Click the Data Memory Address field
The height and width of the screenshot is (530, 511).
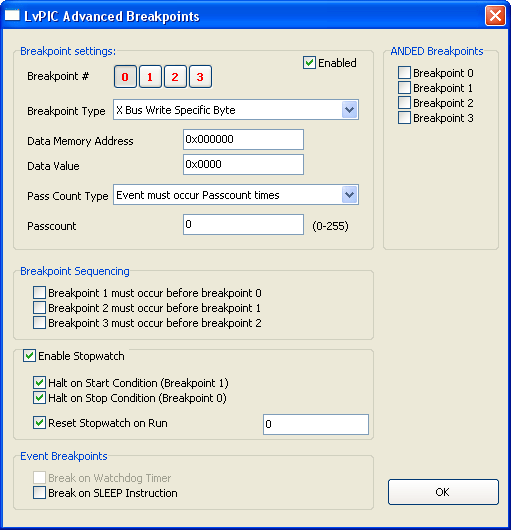point(243,139)
